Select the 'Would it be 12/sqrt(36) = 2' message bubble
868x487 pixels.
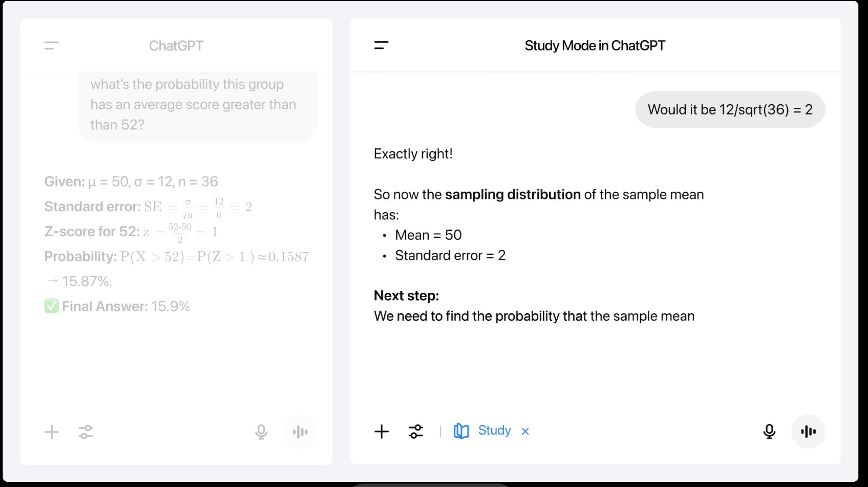(730, 110)
